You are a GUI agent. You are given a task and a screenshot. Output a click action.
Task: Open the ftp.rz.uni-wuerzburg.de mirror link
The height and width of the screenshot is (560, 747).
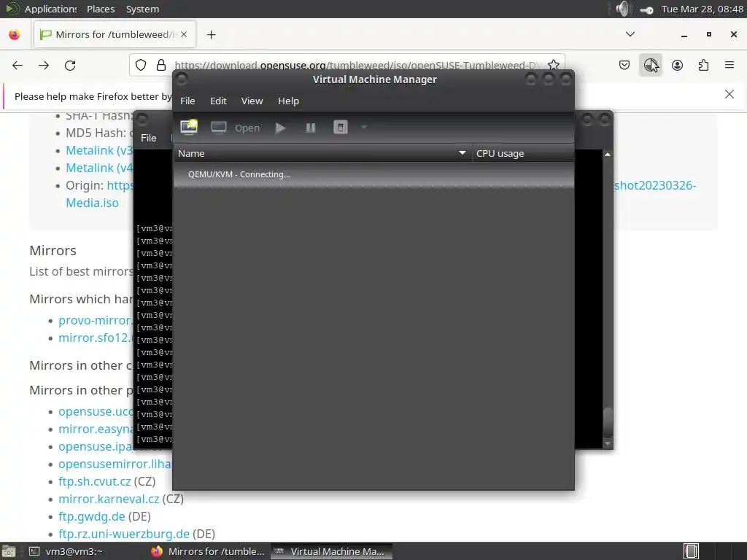(x=124, y=534)
